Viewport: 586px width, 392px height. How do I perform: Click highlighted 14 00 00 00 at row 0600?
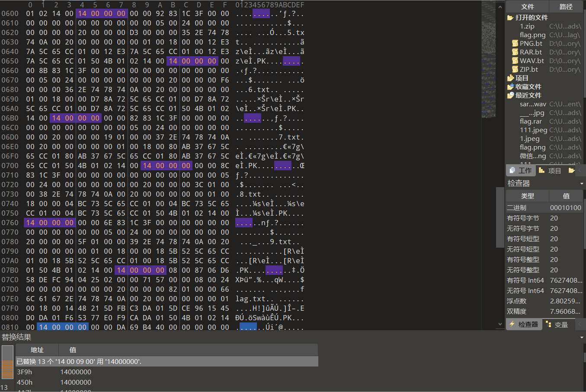pos(102,13)
